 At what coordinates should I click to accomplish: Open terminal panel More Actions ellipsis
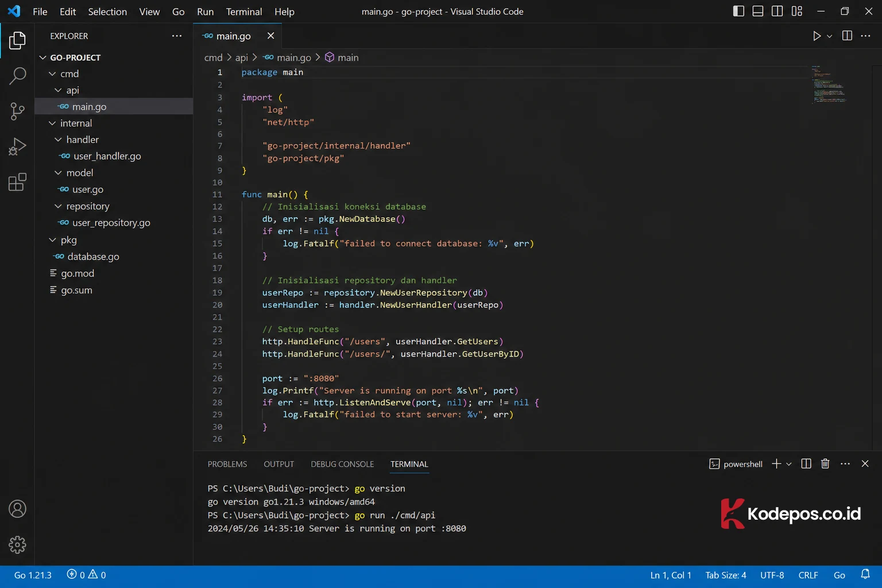point(845,463)
